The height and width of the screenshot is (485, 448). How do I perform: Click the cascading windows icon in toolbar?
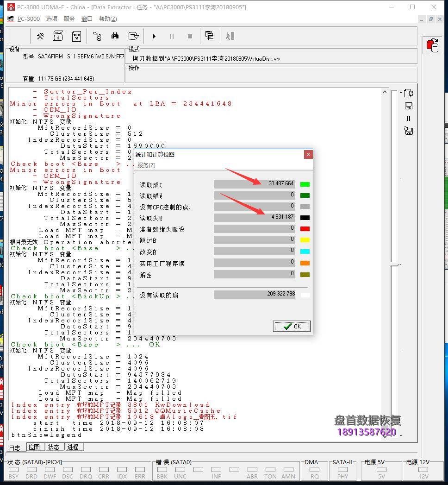pos(210,36)
